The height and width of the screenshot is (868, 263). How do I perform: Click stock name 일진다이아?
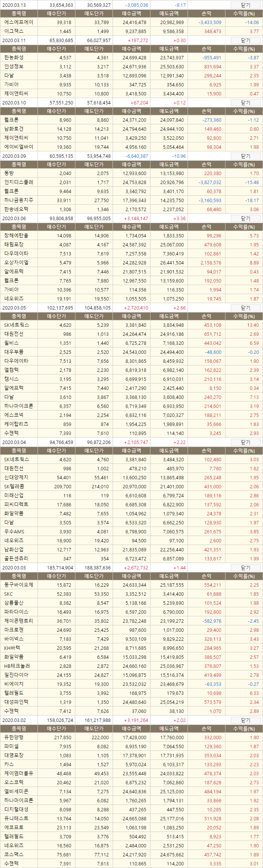click(16, 675)
